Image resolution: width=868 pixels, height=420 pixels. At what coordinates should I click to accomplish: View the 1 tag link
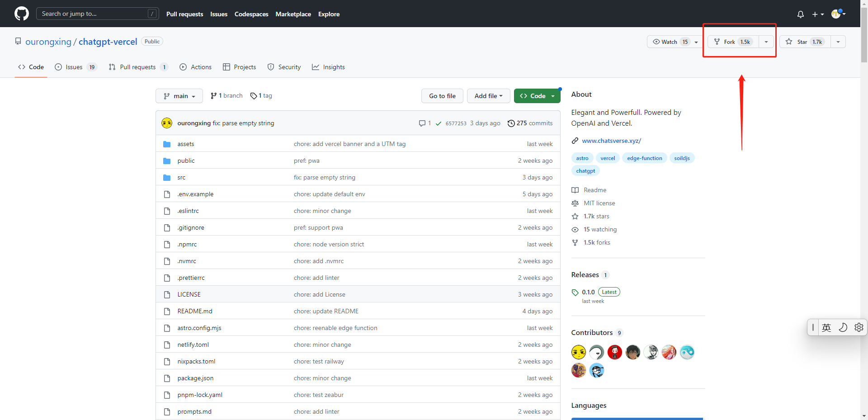tap(261, 96)
